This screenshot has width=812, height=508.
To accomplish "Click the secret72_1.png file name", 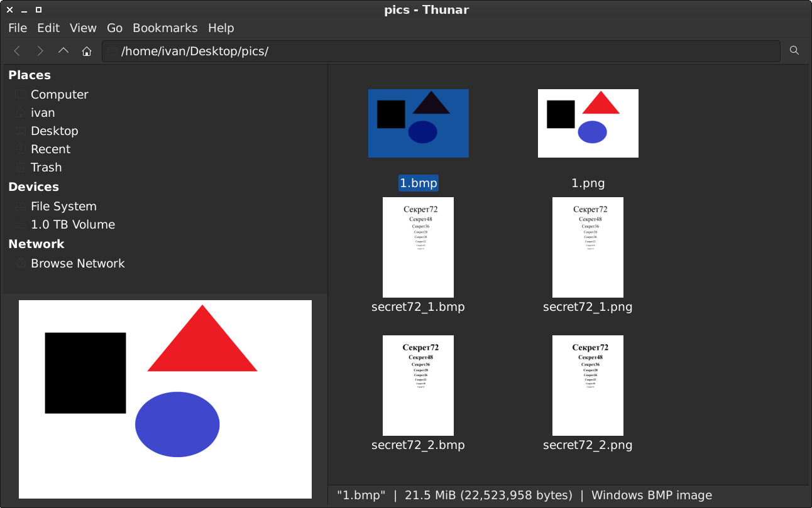I will tap(588, 307).
